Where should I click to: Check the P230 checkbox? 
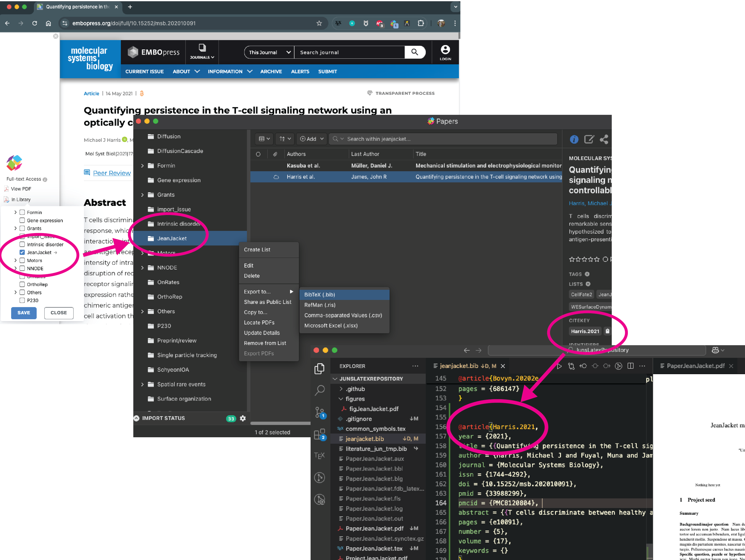click(22, 300)
